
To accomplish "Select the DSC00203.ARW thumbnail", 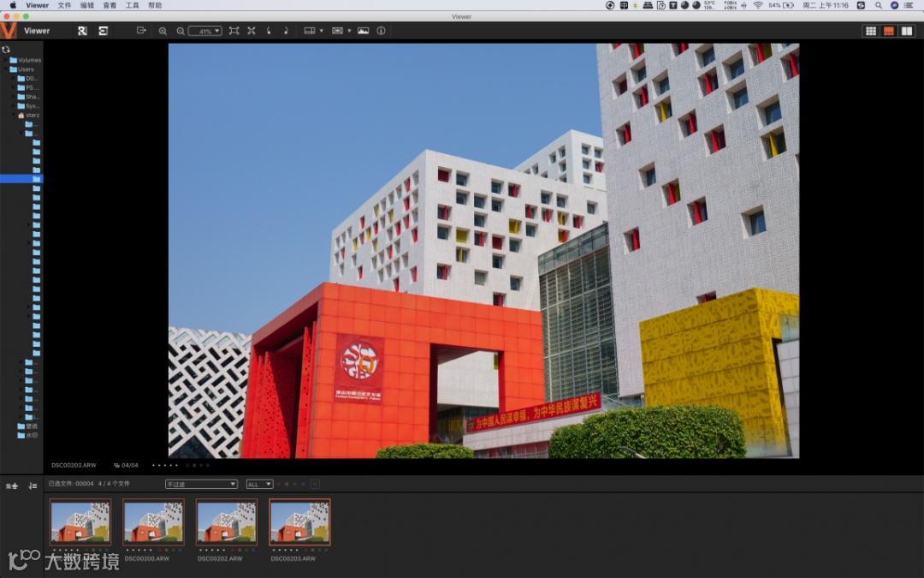I will pos(299,522).
